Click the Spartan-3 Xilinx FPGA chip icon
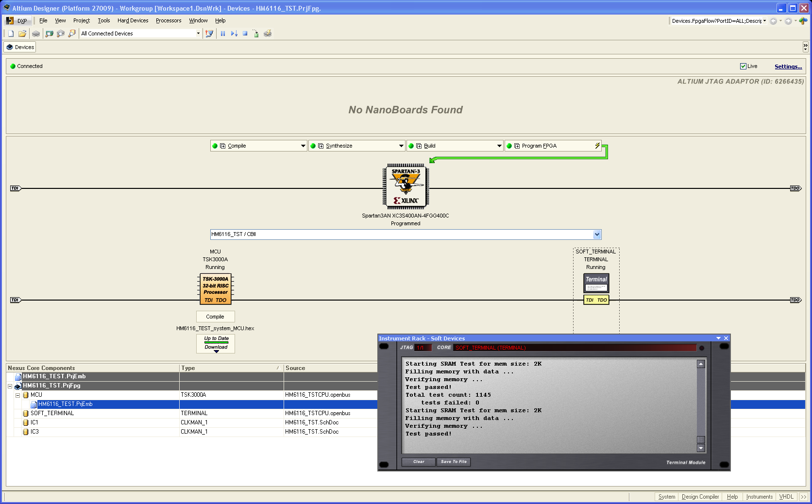 tap(406, 186)
